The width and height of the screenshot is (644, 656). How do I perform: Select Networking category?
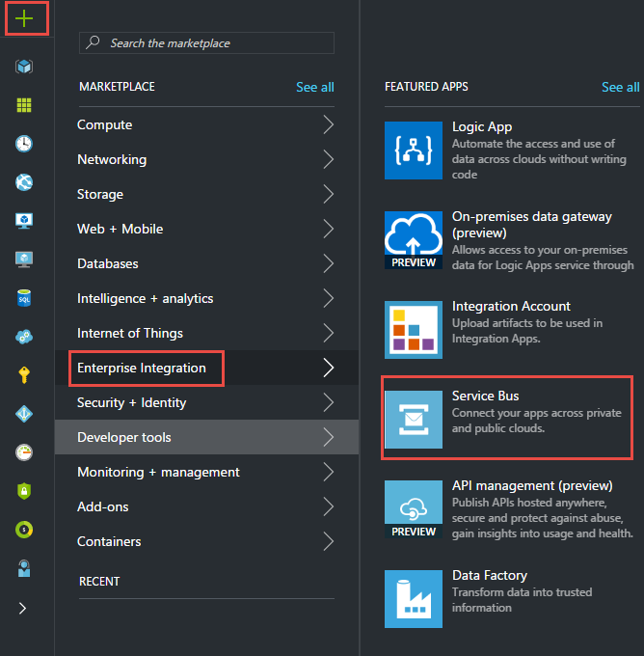(x=206, y=159)
